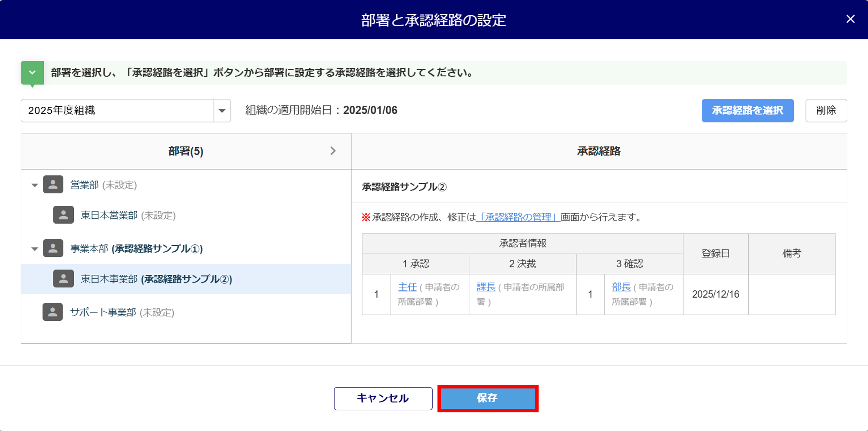
Task: Click the 営業部 department person icon
Action: [53, 185]
